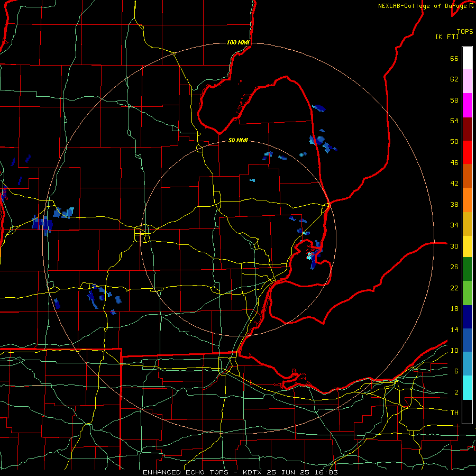Select the "30" legend label
476x476 pixels.
click(x=454, y=246)
